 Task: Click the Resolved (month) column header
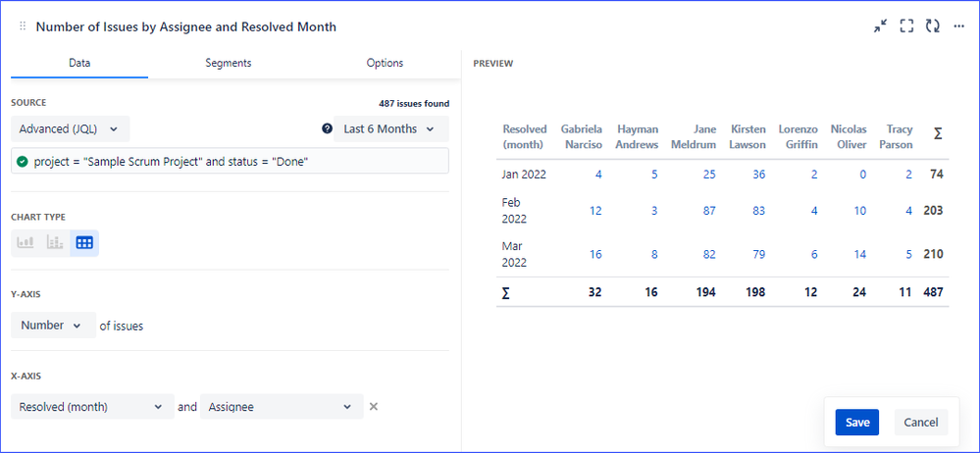coord(525,137)
